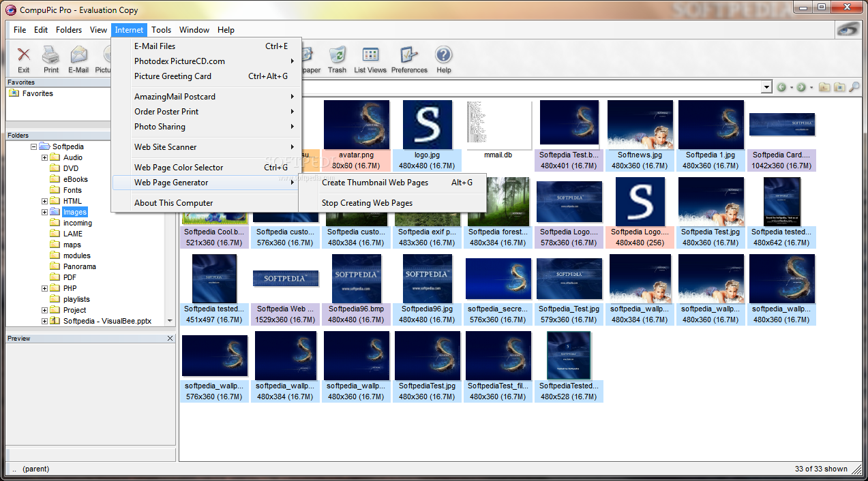Screen dimensions: 868x481
Task: Collapse the Softpedia root folder node
Action: pyautogui.click(x=33, y=146)
